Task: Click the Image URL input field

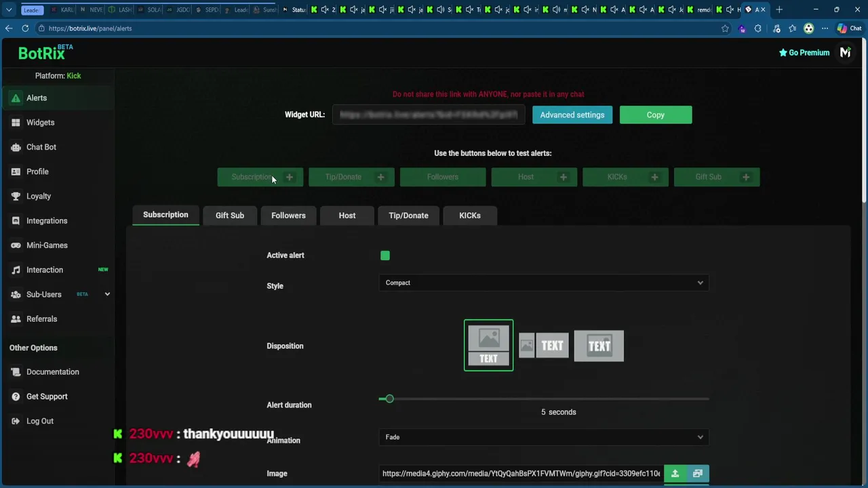Action: pos(521,474)
